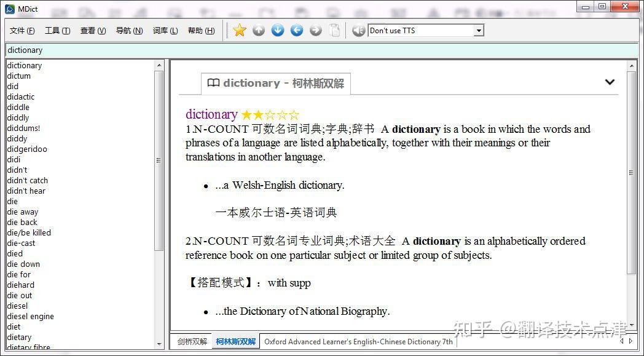This screenshot has height=356, width=644.
Task: Go back using the left arrow icon
Action: [296, 30]
